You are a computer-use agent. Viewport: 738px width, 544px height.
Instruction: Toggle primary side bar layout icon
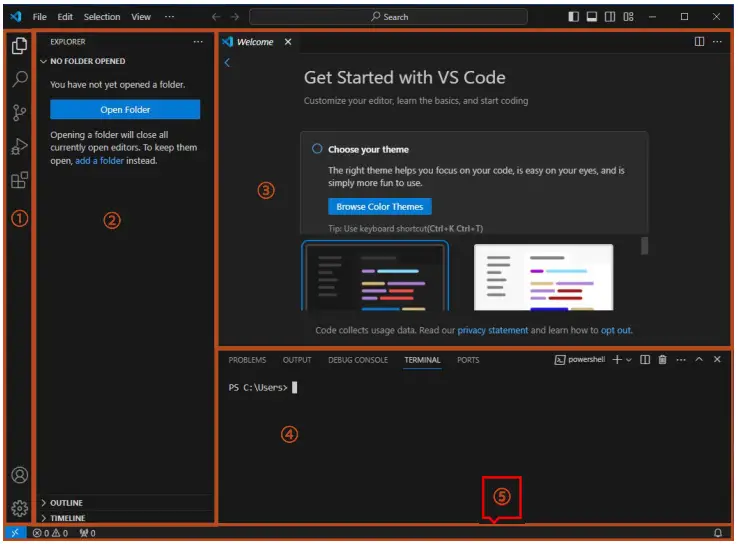tap(573, 17)
